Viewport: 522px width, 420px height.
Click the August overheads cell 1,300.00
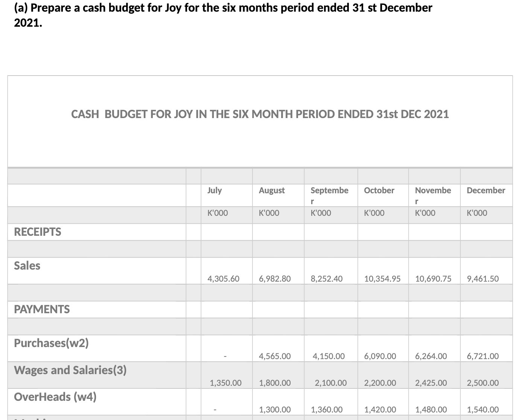click(275, 409)
